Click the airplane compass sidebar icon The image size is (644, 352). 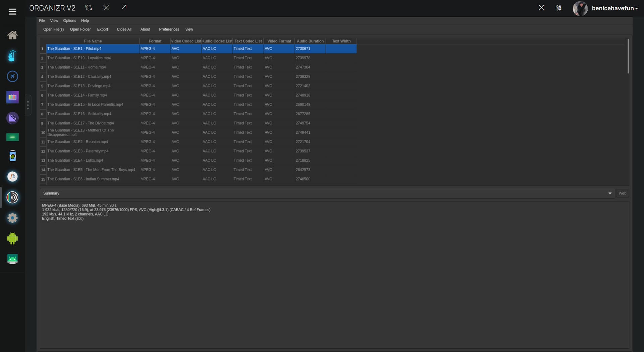tap(12, 76)
